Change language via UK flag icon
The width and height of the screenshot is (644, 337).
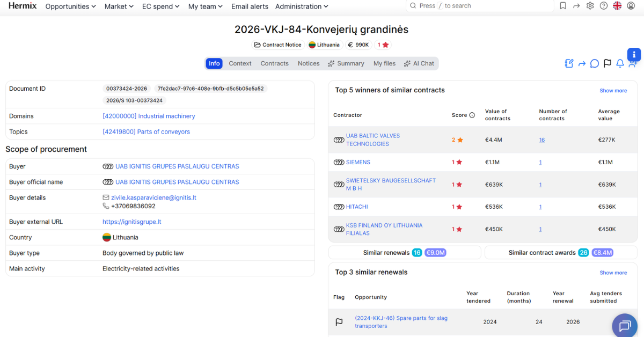(x=617, y=6)
